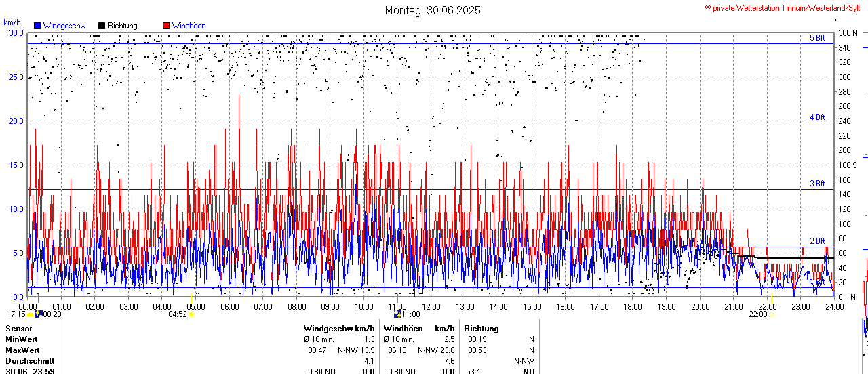
Task: Click the Windböen km/h column header
Action: [x=420, y=329]
